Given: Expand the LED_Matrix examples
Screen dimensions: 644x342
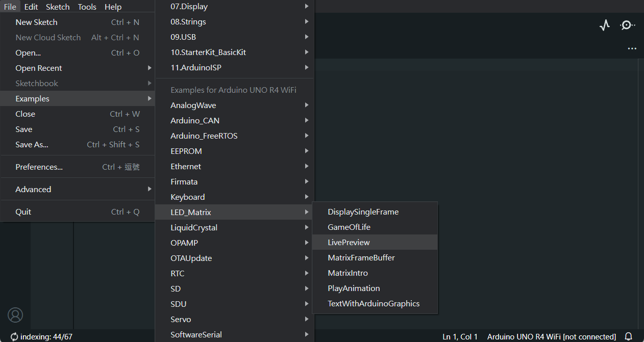Looking at the screenshot, I should [235, 213].
